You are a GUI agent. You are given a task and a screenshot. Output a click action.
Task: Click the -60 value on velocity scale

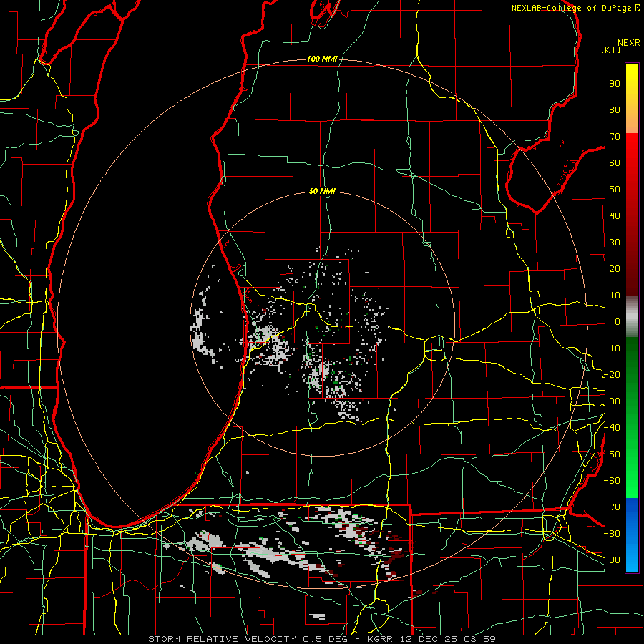tap(612, 481)
